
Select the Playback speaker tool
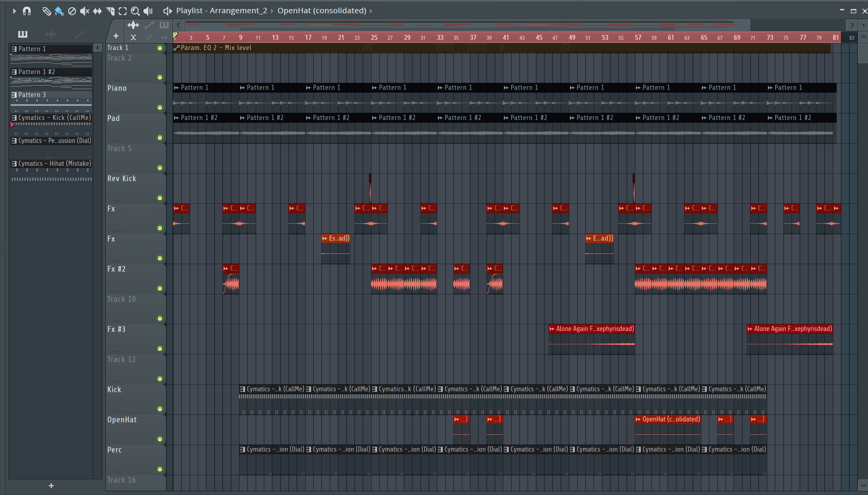pyautogui.click(x=148, y=11)
